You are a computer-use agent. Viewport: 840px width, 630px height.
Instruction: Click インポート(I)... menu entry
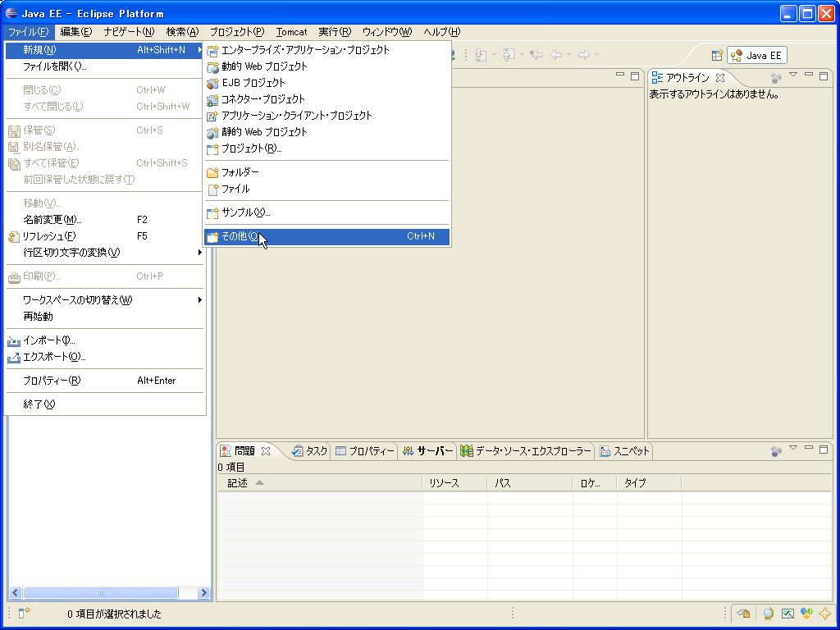[105, 340]
